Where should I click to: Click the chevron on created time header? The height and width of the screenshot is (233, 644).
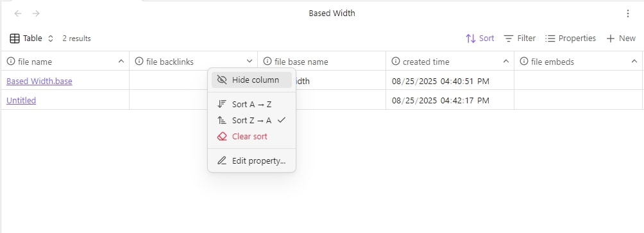tap(505, 61)
